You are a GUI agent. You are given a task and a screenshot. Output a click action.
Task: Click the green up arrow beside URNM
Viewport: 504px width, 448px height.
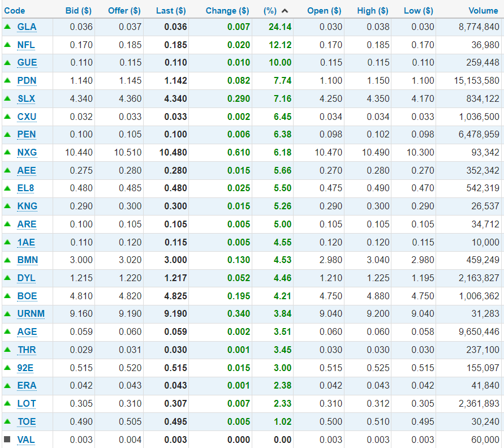pos(7,314)
